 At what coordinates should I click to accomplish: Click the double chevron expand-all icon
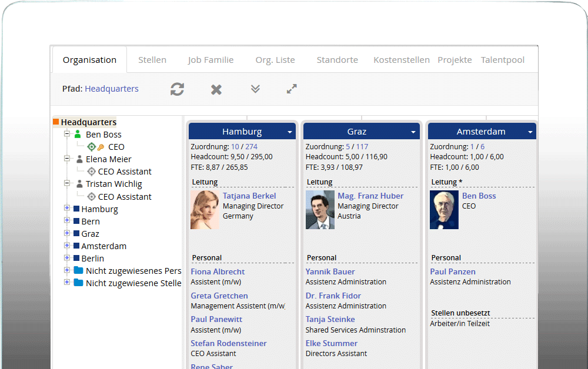[255, 89]
